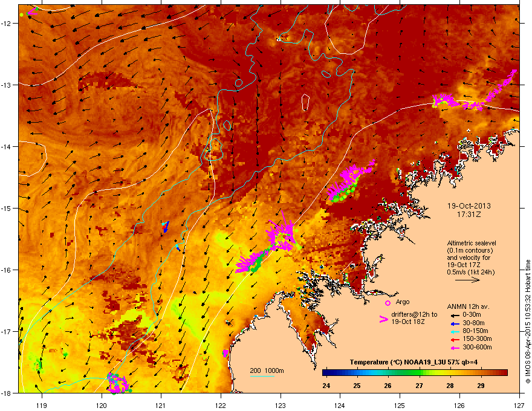This screenshot has width=532, height=411.
Task: Click the latitude axis label -18
Action: click(7, 393)
